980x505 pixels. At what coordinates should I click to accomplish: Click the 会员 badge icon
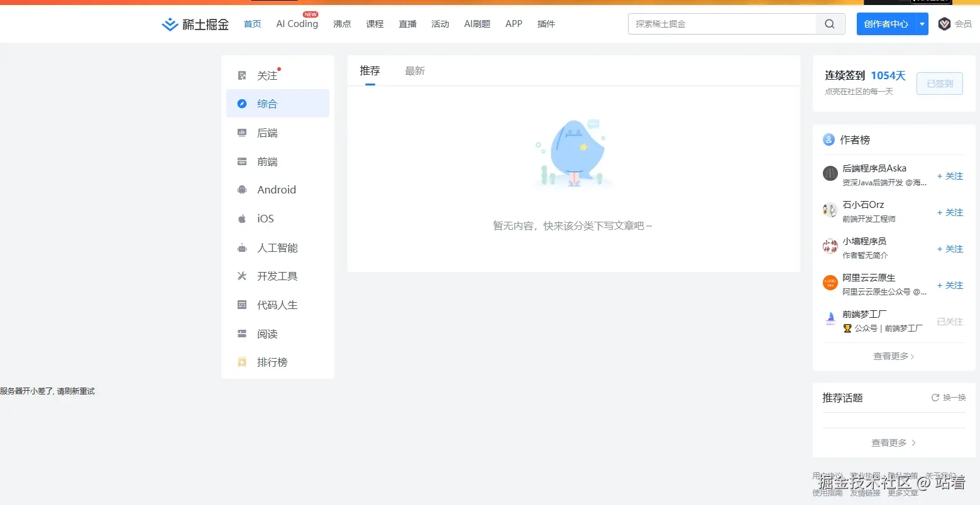pos(944,24)
